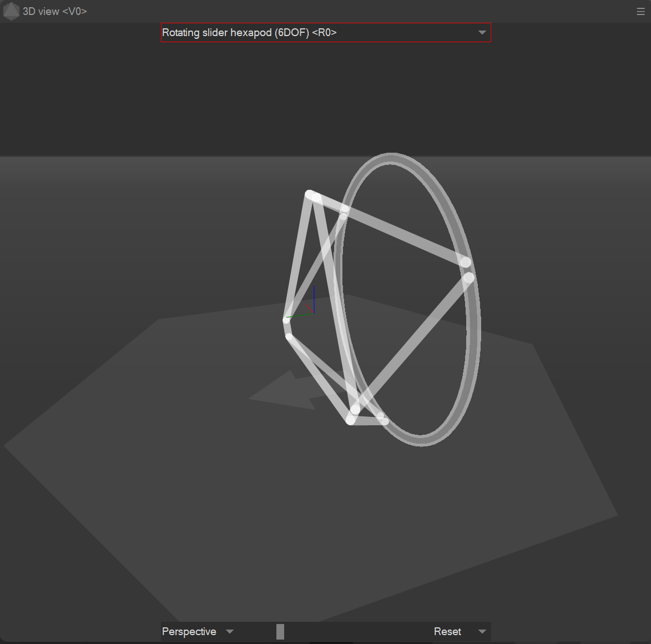This screenshot has width=651, height=644.
Task: Click the slider track right of the handle
Action: click(x=355, y=631)
